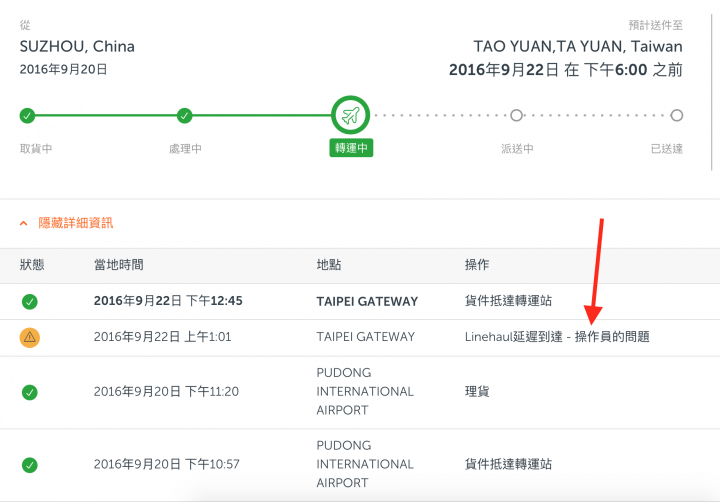Click the empty circle for 已送達 step

[x=676, y=115]
